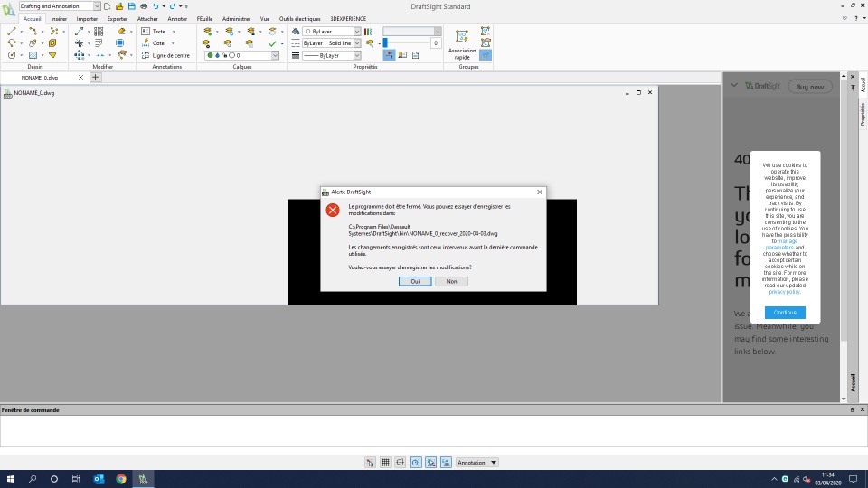Screen dimensions: 868x488
Task: Click the green checkmark activate layer icon
Action: (x=272, y=43)
